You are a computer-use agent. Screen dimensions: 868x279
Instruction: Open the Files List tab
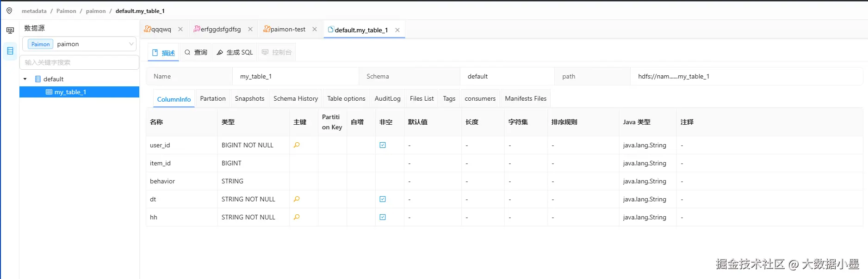[x=422, y=98]
